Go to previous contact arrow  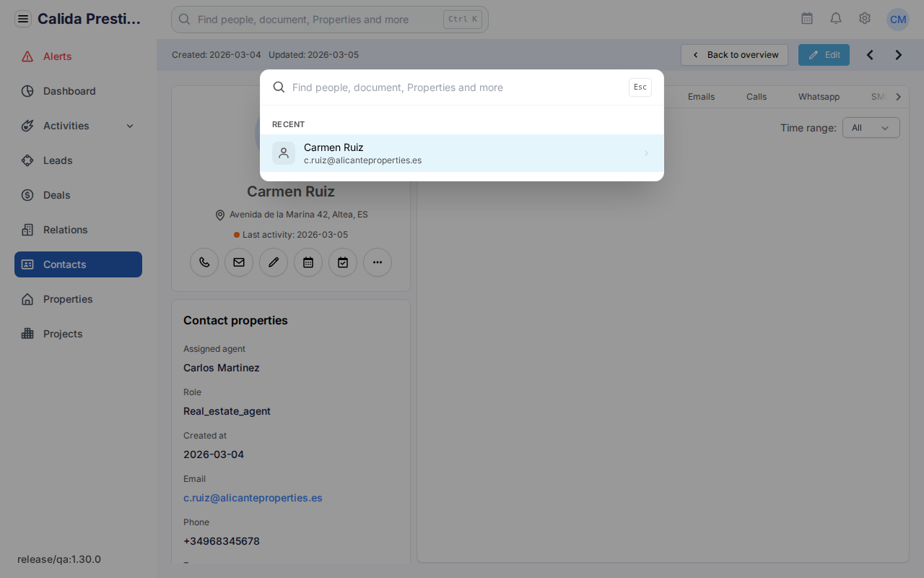click(870, 55)
